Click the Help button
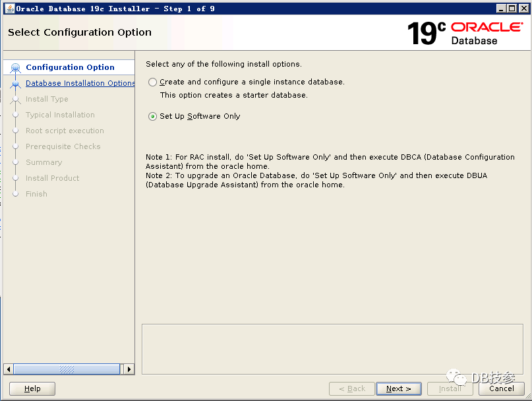 [x=32, y=388]
